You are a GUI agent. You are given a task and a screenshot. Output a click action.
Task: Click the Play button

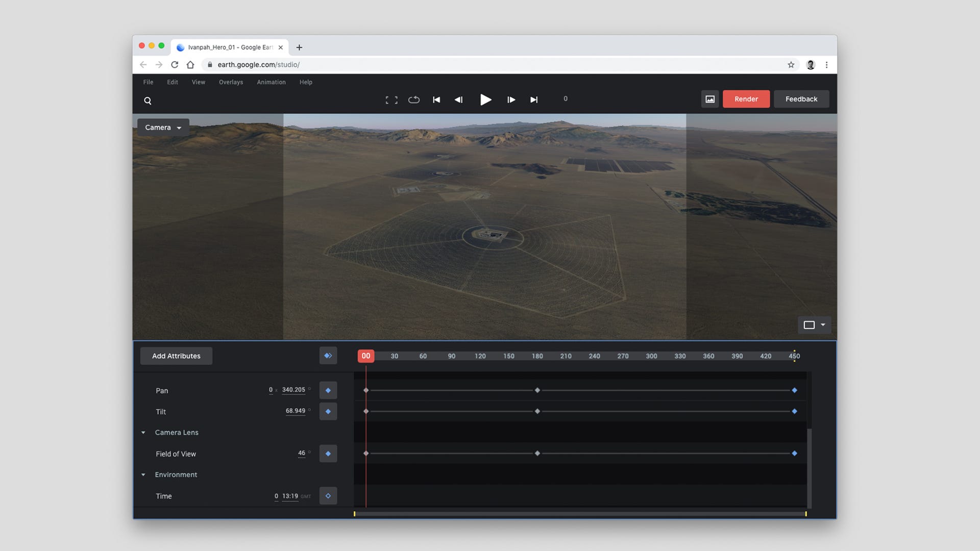pos(485,99)
